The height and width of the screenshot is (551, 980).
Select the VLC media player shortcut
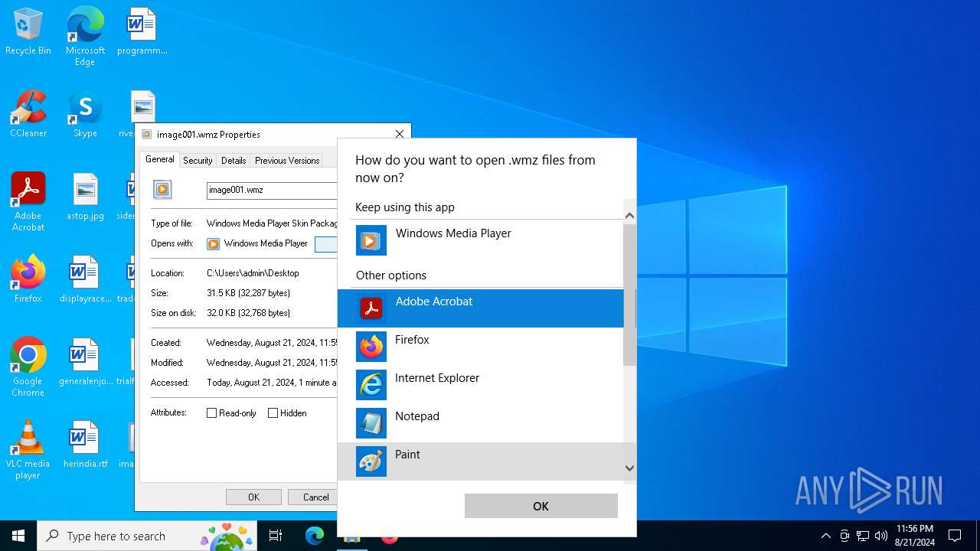(28, 450)
